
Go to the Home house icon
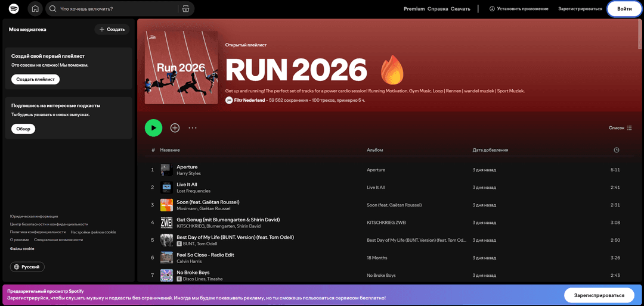(35, 8)
